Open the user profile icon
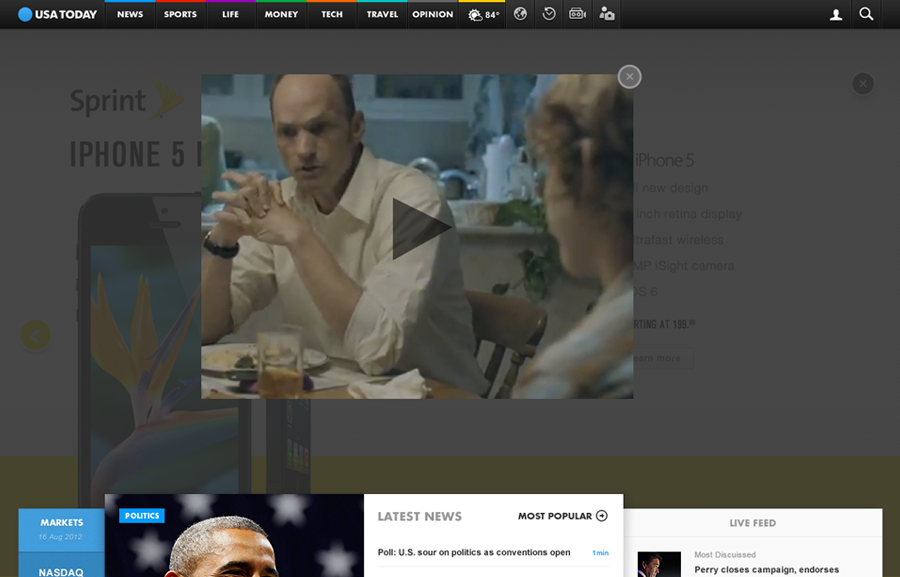Viewport: 900px width, 577px height. [x=836, y=14]
